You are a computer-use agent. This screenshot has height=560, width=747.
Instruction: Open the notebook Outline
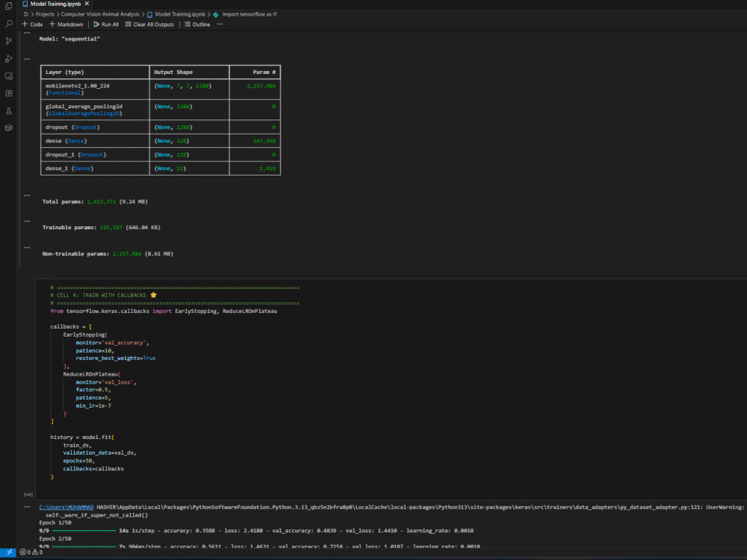tap(197, 25)
